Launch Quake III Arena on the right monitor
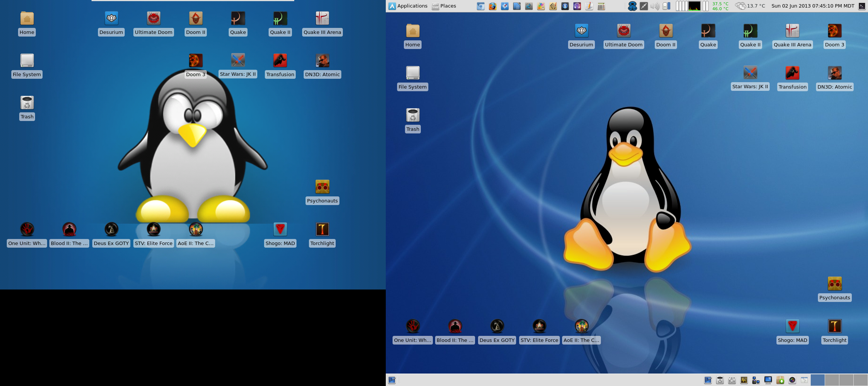 (x=793, y=36)
